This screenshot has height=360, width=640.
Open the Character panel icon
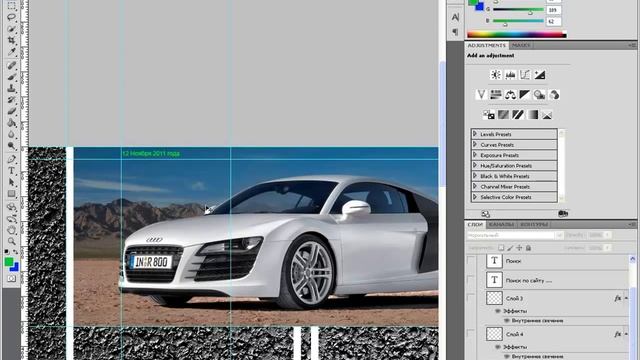point(455,17)
